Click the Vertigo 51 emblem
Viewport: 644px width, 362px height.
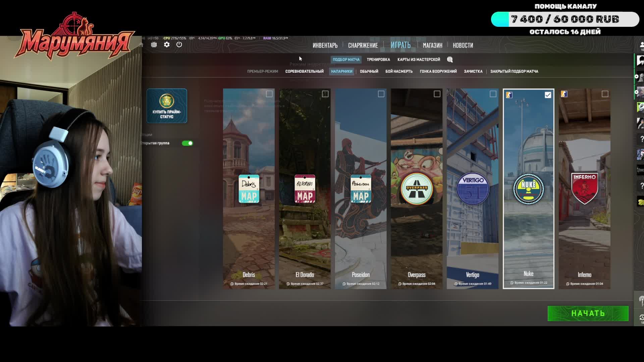click(473, 189)
